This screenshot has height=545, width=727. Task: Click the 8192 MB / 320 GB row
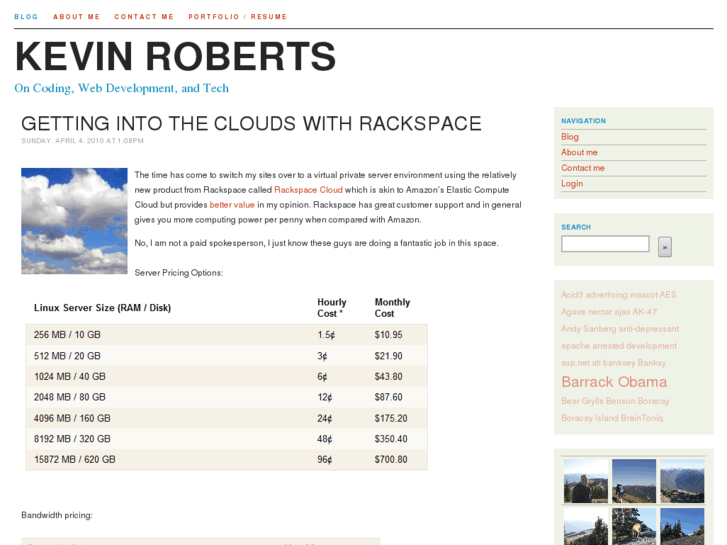tap(226, 439)
